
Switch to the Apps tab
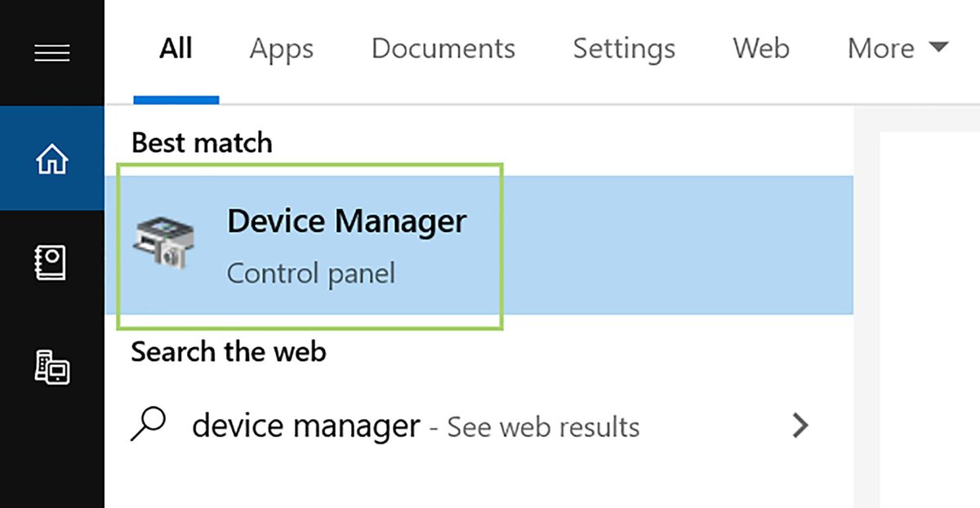pos(281,49)
